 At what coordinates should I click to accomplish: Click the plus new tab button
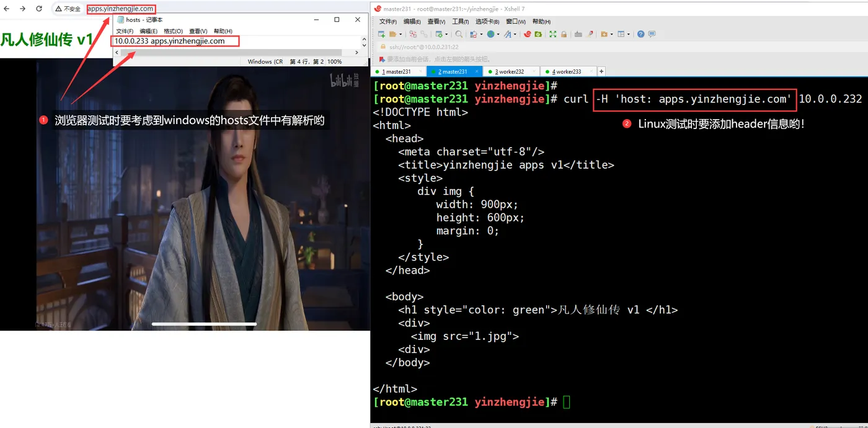click(601, 72)
